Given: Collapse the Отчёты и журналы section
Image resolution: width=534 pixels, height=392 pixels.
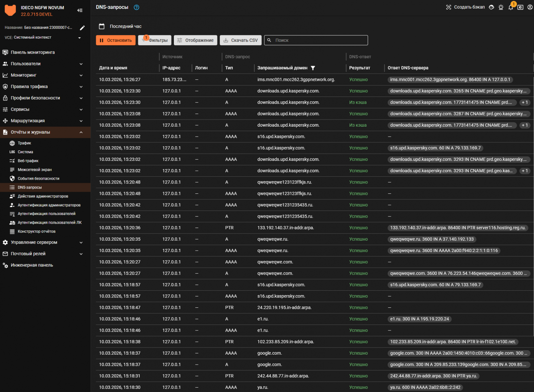Looking at the screenshot, I should [x=81, y=132].
